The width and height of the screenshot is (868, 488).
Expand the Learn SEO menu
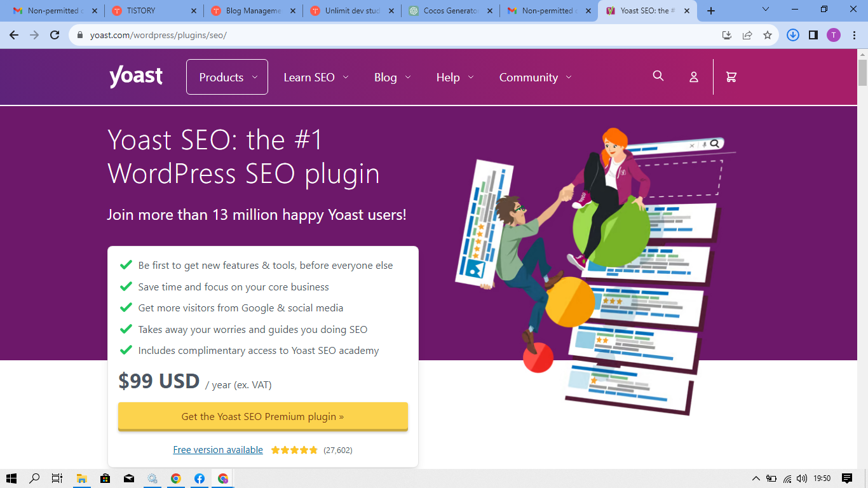tap(316, 77)
